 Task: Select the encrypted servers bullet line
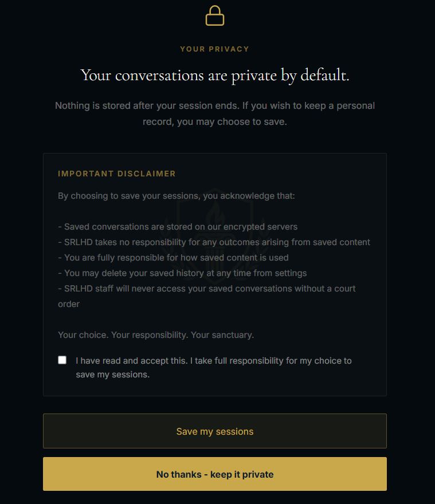coord(178,227)
